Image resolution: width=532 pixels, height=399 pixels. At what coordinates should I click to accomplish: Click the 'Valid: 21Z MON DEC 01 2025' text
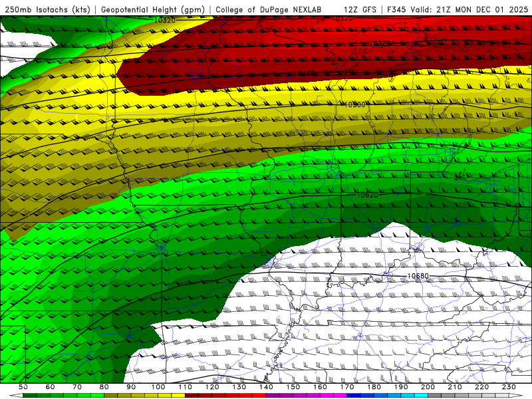[469, 10]
